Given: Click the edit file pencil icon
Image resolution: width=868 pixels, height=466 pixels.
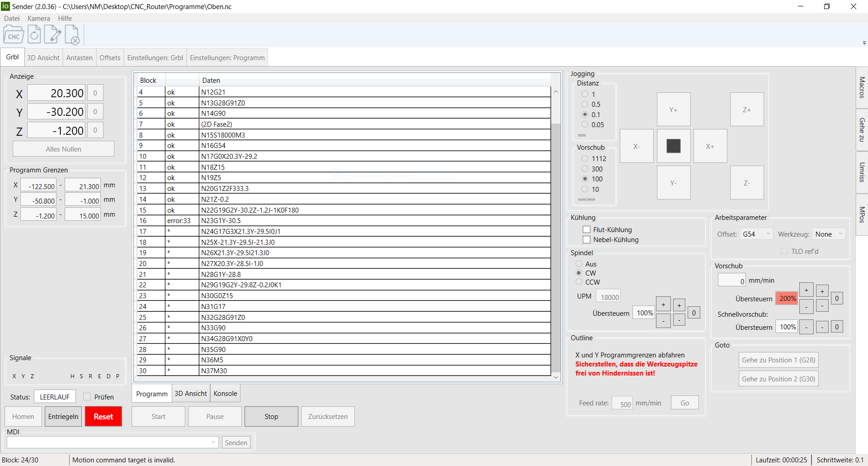Looking at the screenshot, I should click(x=53, y=35).
